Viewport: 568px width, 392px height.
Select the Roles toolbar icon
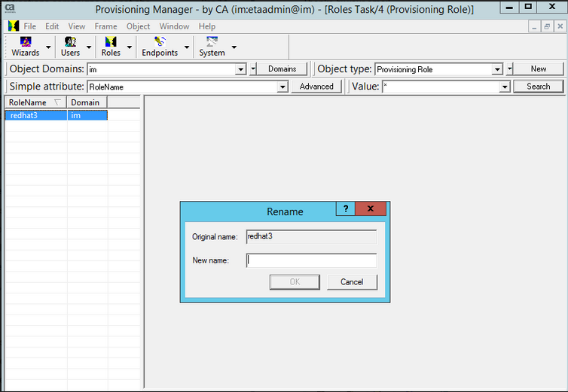point(111,43)
